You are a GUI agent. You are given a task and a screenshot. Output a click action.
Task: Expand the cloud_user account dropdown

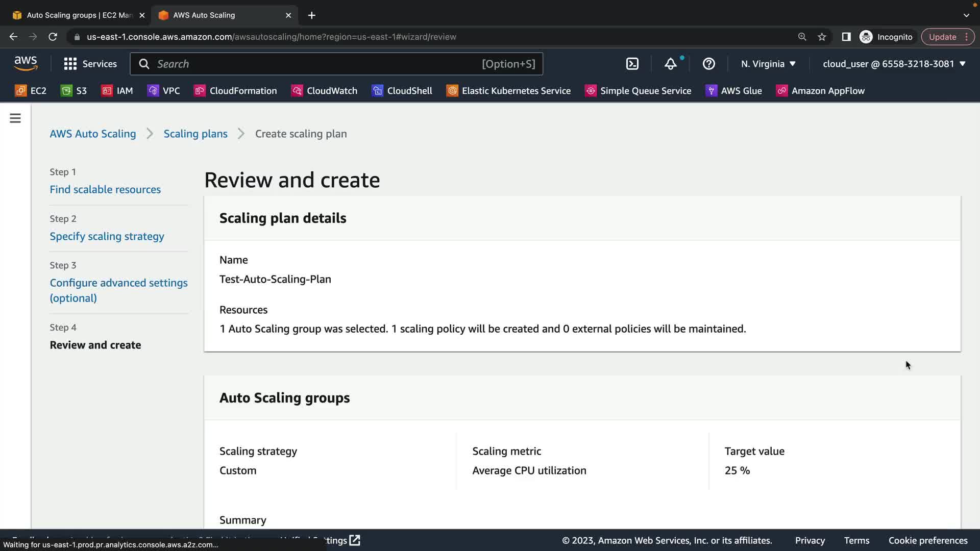coord(894,64)
